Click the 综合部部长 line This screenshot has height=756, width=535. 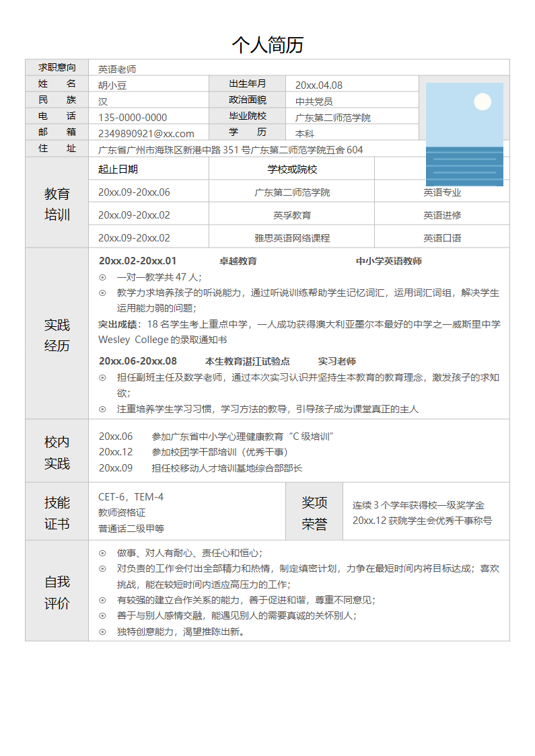pyautogui.click(x=201, y=467)
